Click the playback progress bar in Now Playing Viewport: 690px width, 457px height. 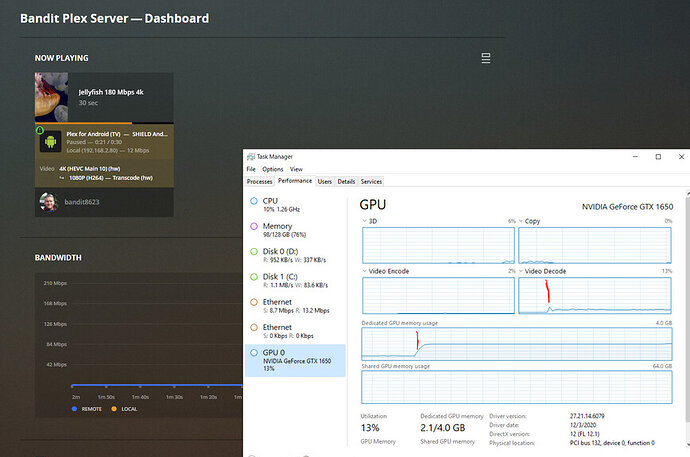point(104,123)
